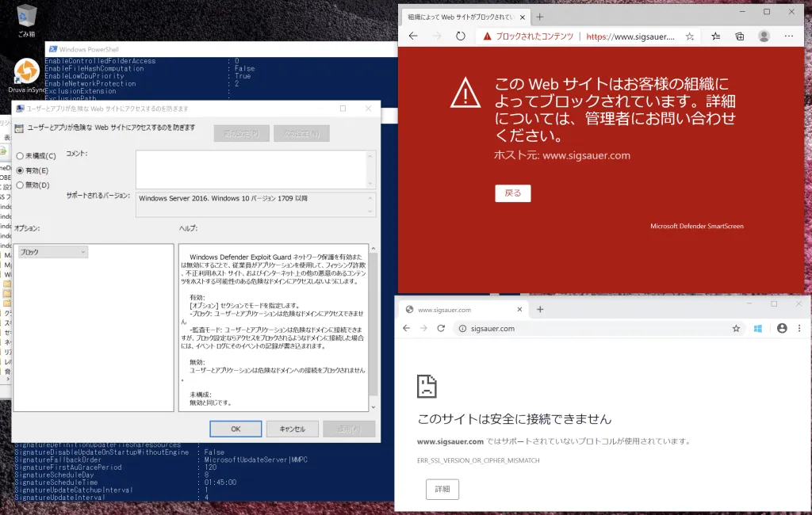Click 'Microsoft Defender SmartScreen' text in Edge
Viewport: 812px width, 515px height.
point(696,226)
